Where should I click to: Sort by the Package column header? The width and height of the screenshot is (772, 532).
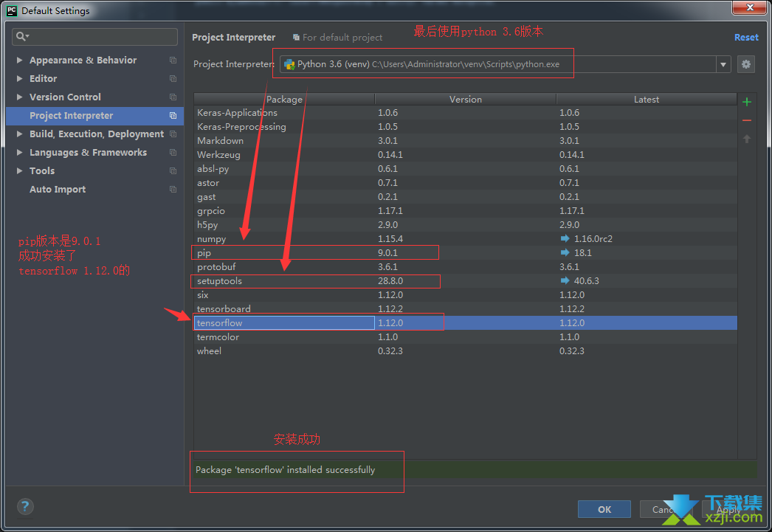[284, 99]
